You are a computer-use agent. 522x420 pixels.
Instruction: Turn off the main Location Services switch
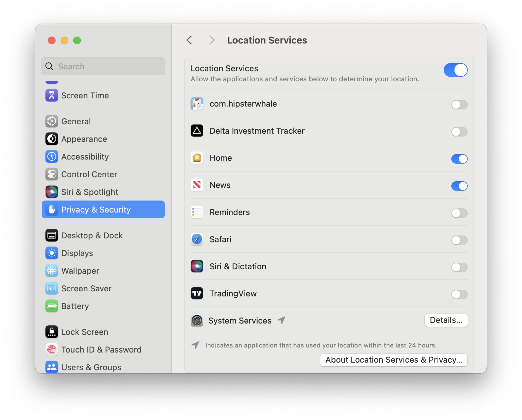click(455, 70)
